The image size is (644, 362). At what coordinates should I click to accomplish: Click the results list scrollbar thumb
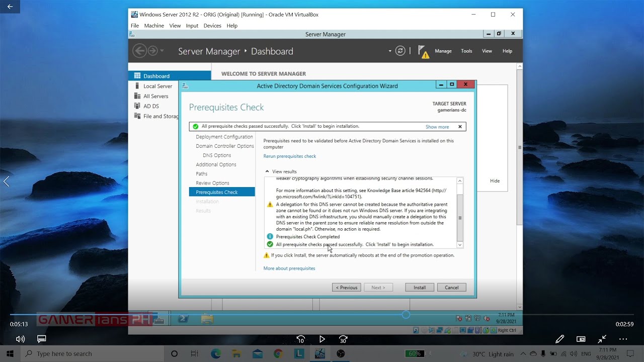460,218
